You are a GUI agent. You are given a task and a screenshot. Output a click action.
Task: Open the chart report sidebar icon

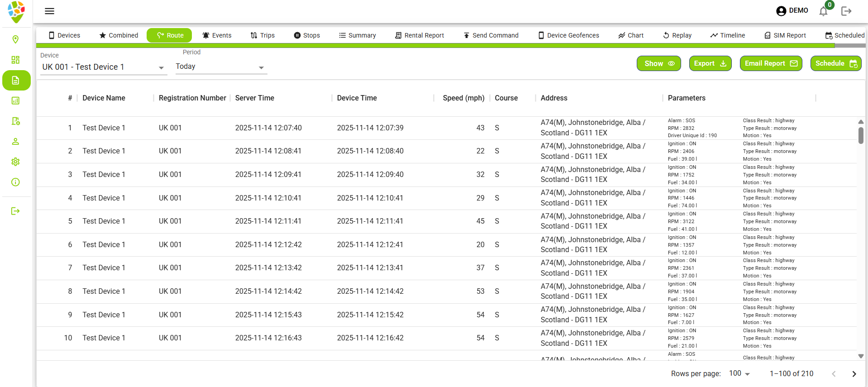pyautogui.click(x=15, y=101)
